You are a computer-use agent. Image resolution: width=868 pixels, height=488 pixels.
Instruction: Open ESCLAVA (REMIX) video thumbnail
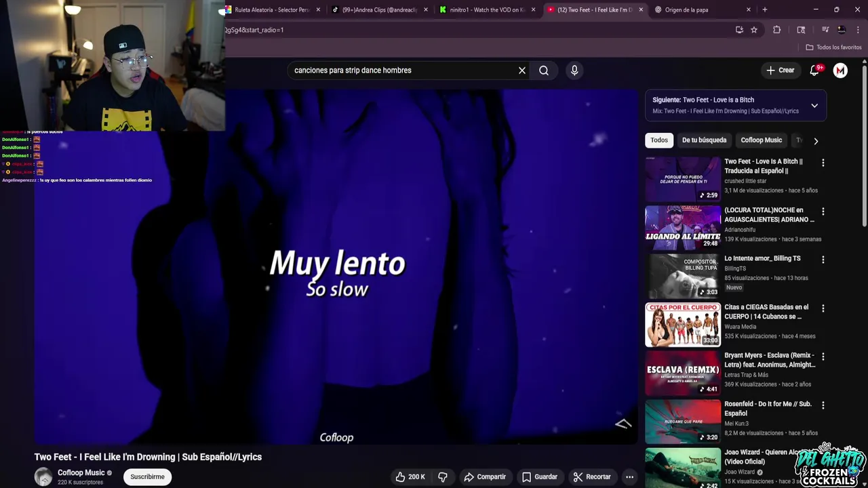click(682, 373)
